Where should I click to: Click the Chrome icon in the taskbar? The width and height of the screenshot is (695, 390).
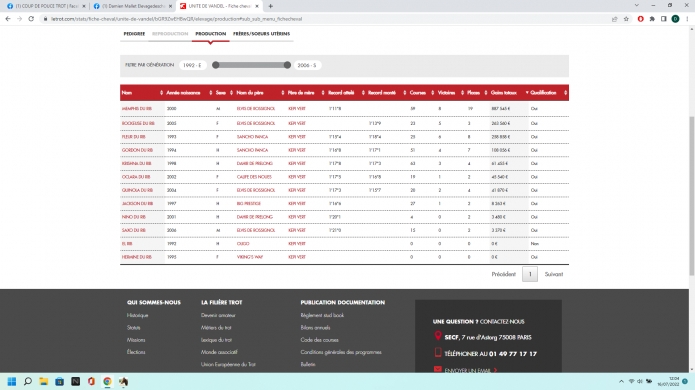(107, 381)
